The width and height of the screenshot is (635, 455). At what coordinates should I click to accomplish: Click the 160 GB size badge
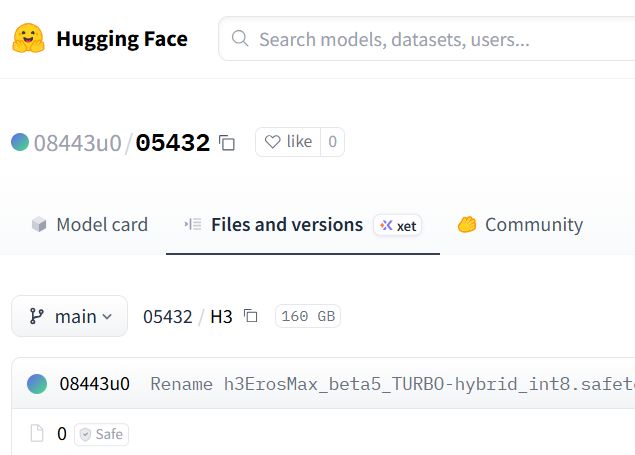(308, 316)
